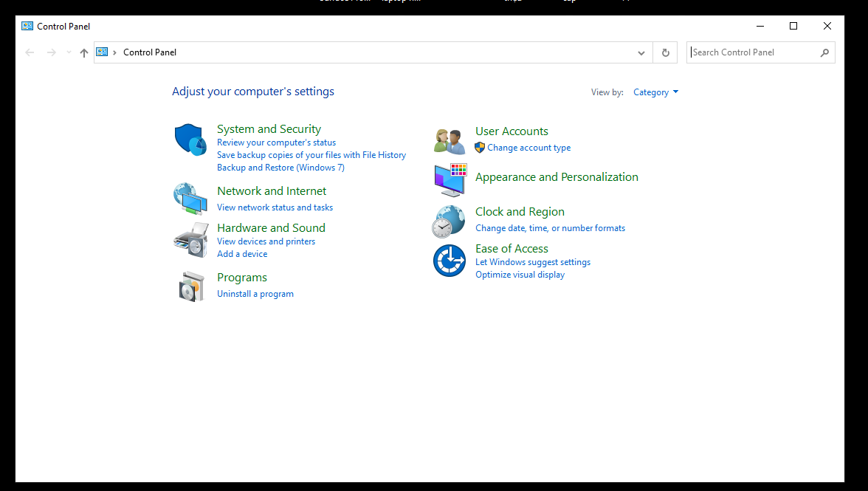Open Network and Internet category
Viewport: 868px width, 491px height.
click(x=272, y=191)
